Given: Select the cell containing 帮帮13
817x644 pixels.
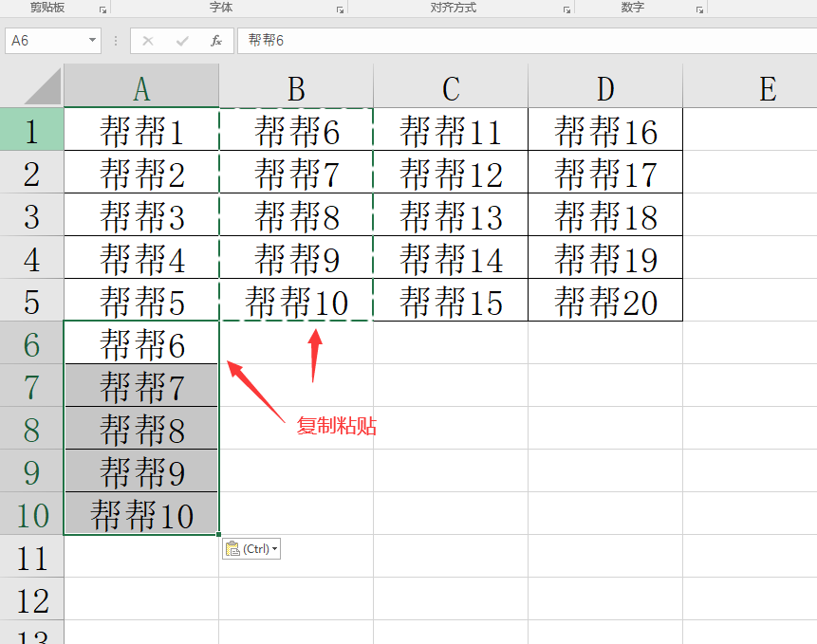Looking at the screenshot, I should coord(450,215).
